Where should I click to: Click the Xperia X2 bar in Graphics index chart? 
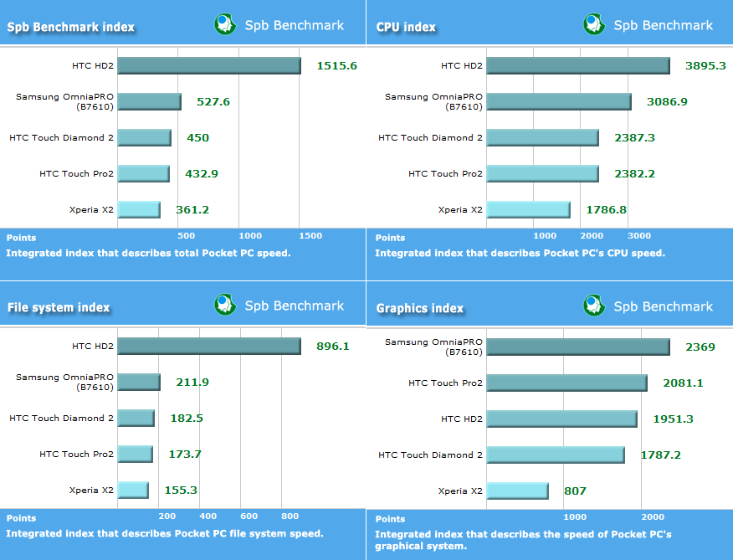pos(517,491)
